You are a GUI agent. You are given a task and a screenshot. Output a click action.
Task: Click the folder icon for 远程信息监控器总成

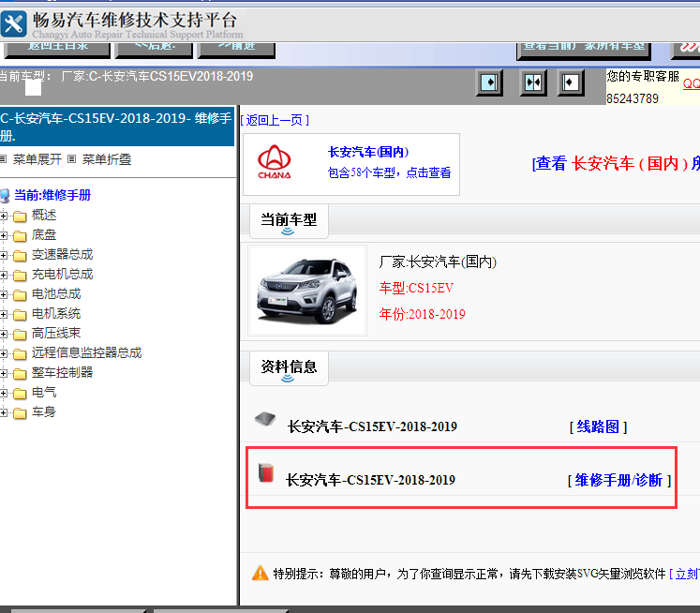pos(20,354)
